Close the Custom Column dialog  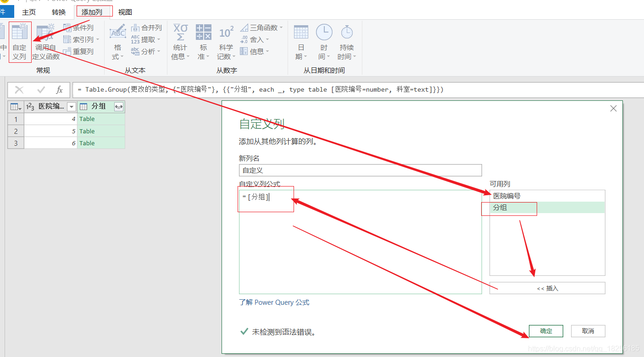[x=613, y=109]
